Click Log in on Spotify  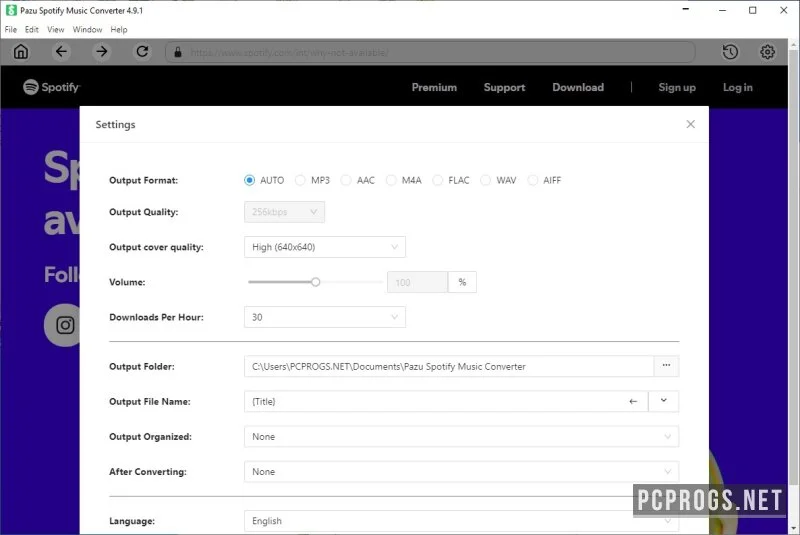point(738,87)
